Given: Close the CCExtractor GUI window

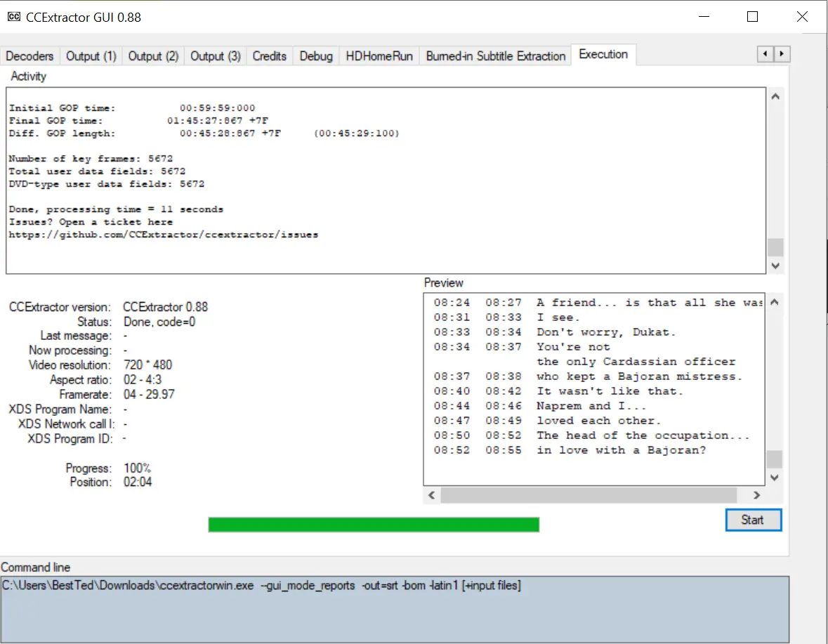Looking at the screenshot, I should click(802, 17).
